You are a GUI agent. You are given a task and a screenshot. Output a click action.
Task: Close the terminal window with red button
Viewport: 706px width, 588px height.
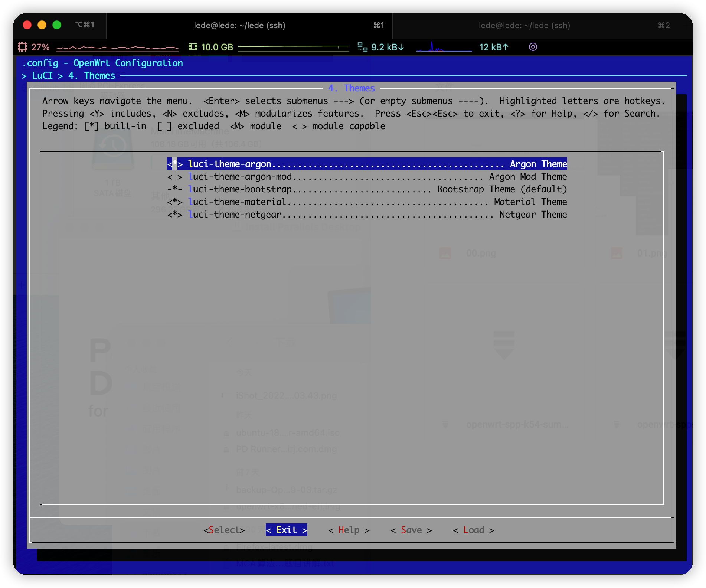[27, 25]
